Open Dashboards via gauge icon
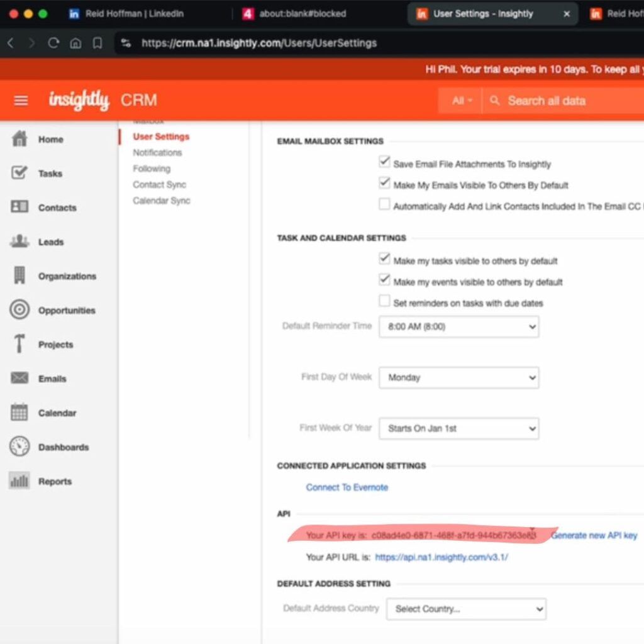This screenshot has width=644, height=644. point(20,447)
